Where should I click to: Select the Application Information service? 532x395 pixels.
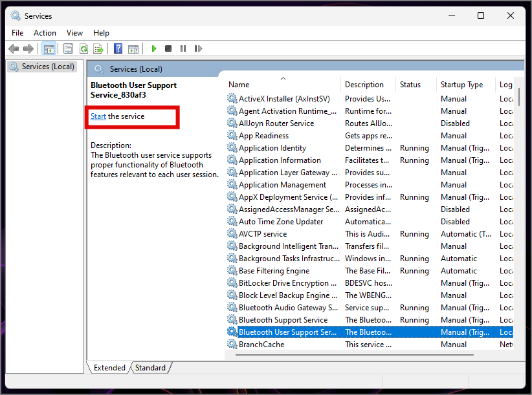point(370,160)
